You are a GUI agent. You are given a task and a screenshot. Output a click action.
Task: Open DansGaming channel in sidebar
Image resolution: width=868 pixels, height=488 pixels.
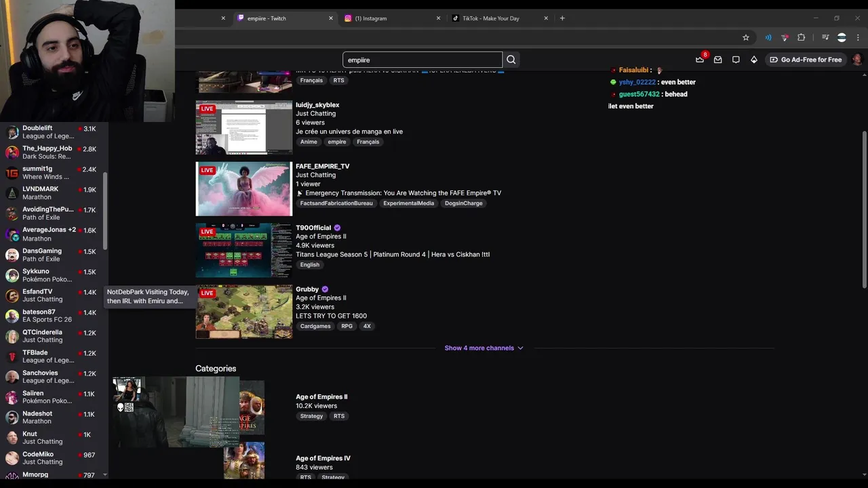click(54, 255)
